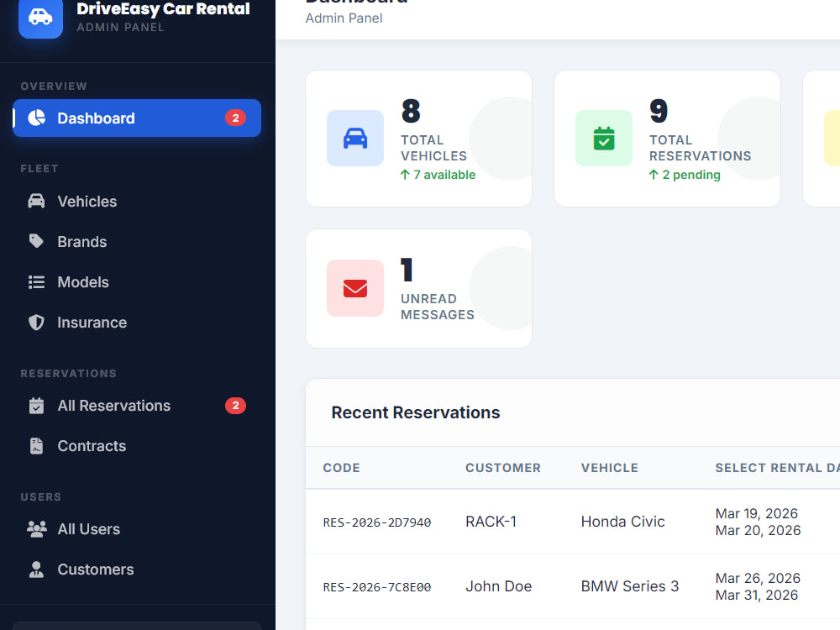The width and height of the screenshot is (840, 630).
Task: Click the blue car icon on Total Vehicles card
Action: 355,139
